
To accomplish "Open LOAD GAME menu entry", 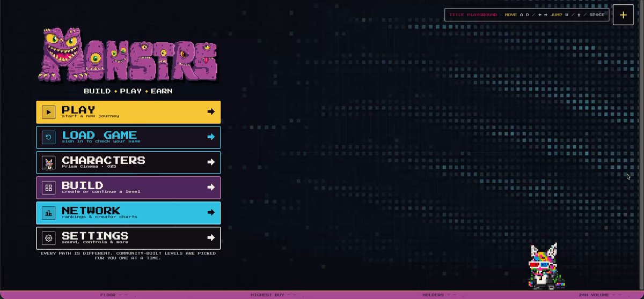I will pyautogui.click(x=128, y=137).
